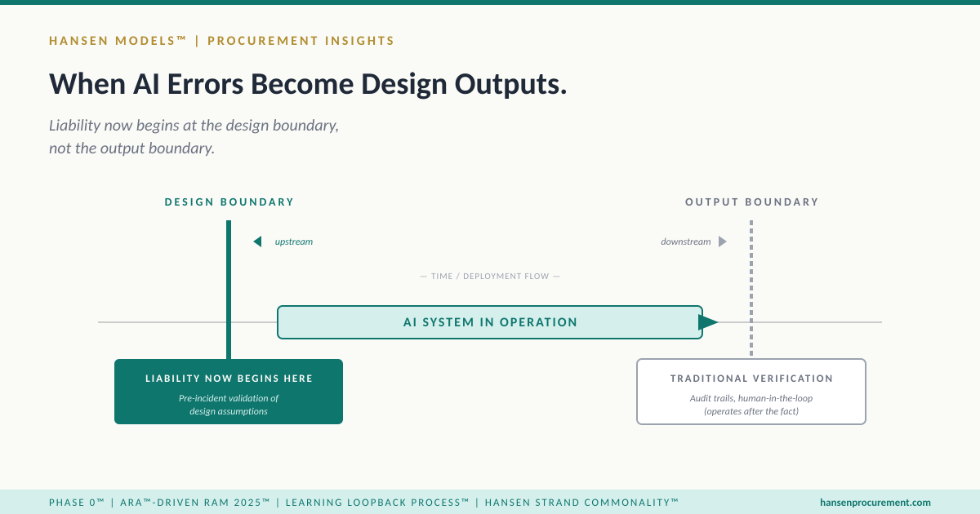Toggle the LIABILITY NOW BEGINS HERE card
The width and height of the screenshot is (980, 514).
(x=229, y=392)
